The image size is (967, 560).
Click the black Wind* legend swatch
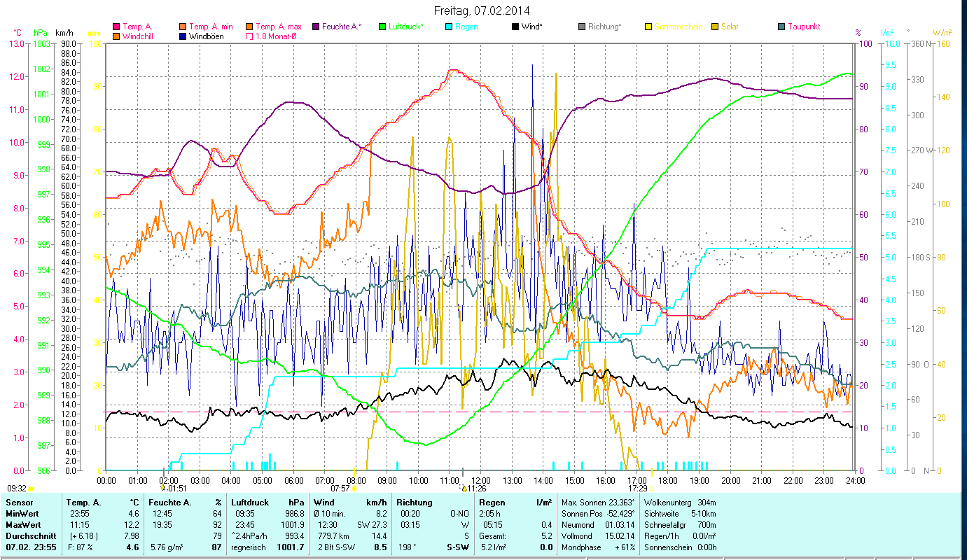515,27
